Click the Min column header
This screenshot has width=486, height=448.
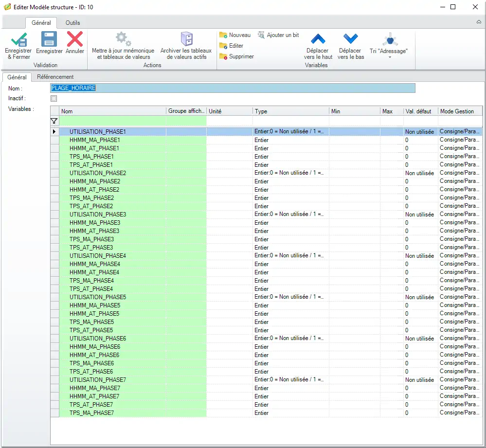(x=355, y=111)
